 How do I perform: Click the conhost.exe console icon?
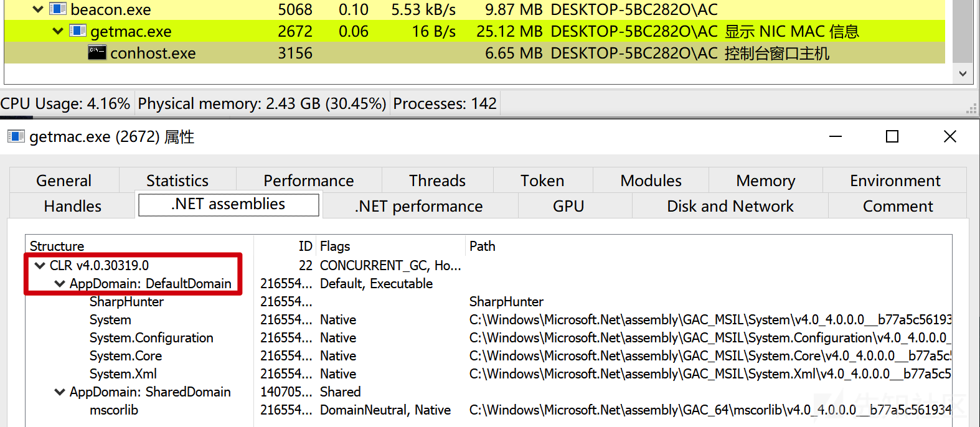(97, 52)
